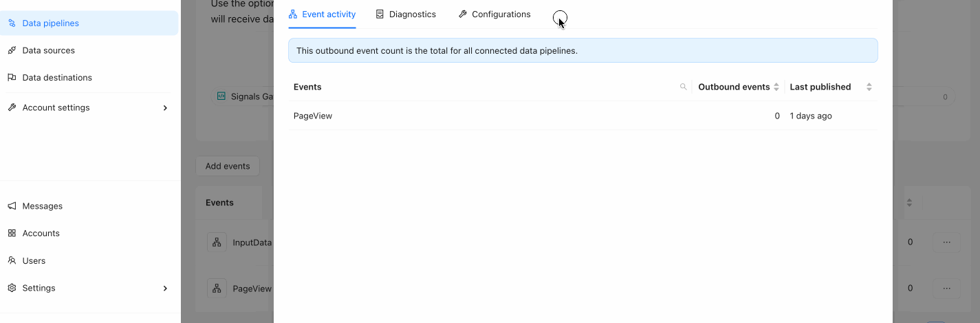Click the Data sources plug icon
The width and height of the screenshot is (980, 323).
pyautogui.click(x=12, y=50)
